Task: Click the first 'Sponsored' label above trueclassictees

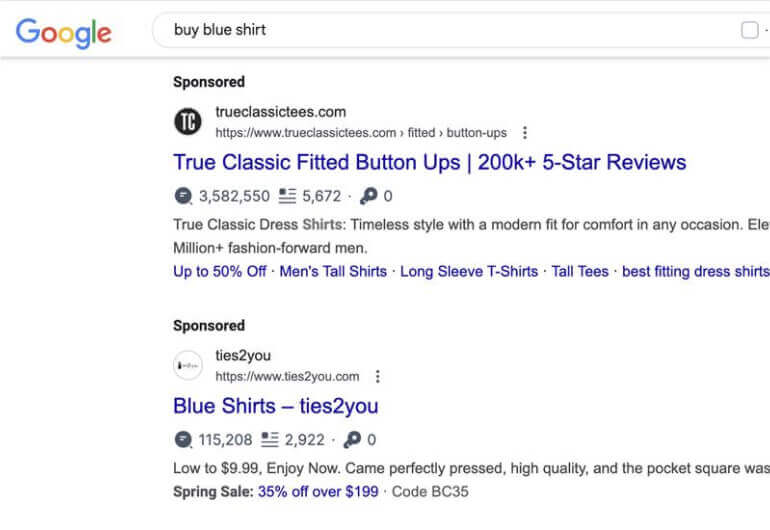Action: (x=209, y=82)
